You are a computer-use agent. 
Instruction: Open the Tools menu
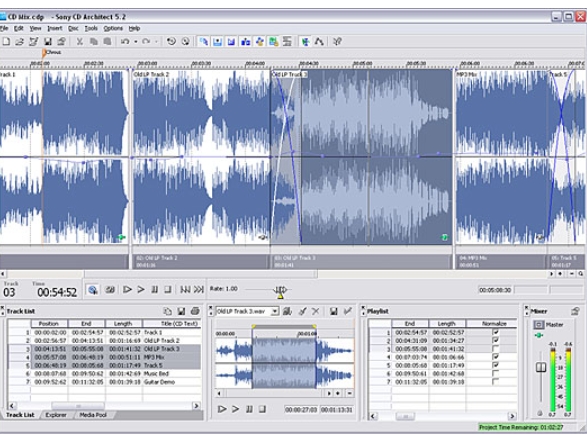[x=91, y=28]
